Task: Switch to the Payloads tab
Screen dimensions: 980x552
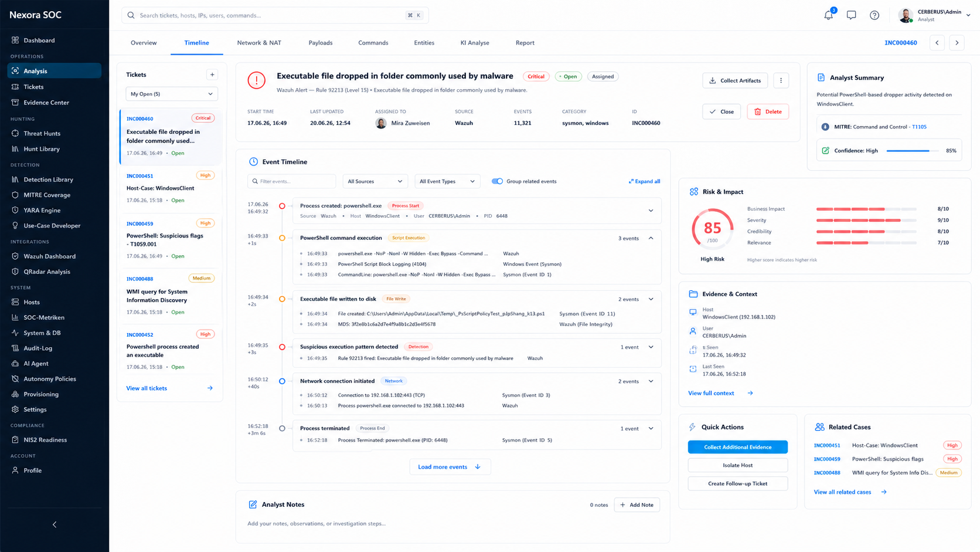Action: [x=321, y=43]
